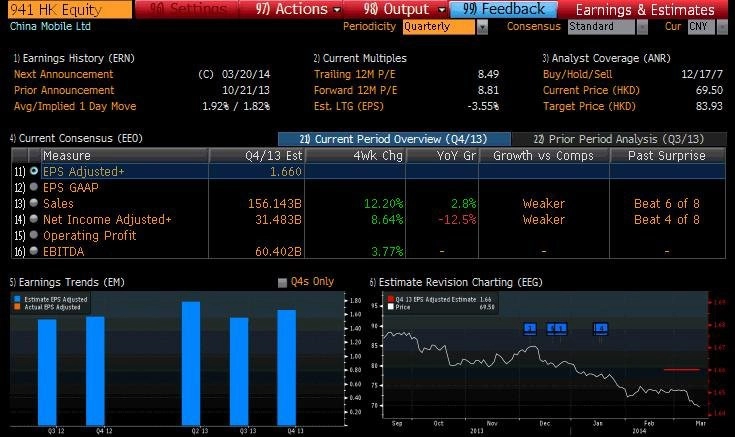Click the white Price legend swatch
Screen dimensions: 735x437
(390, 307)
